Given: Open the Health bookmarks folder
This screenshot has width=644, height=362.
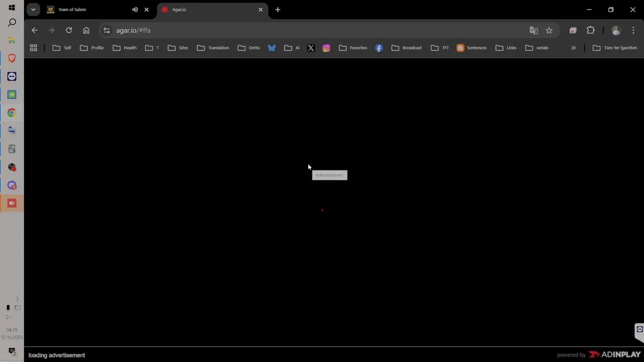Looking at the screenshot, I should tap(125, 48).
